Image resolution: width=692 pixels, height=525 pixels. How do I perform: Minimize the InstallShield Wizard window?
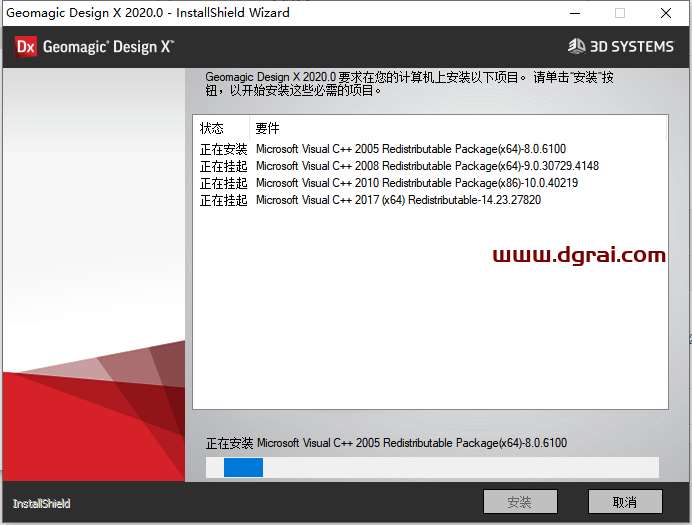(x=575, y=13)
